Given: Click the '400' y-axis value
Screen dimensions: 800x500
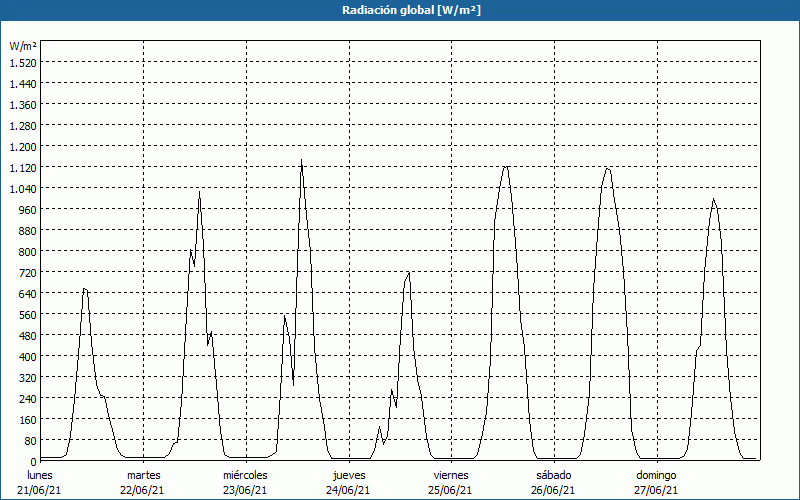Looking at the screenshot, I should 29,357.
